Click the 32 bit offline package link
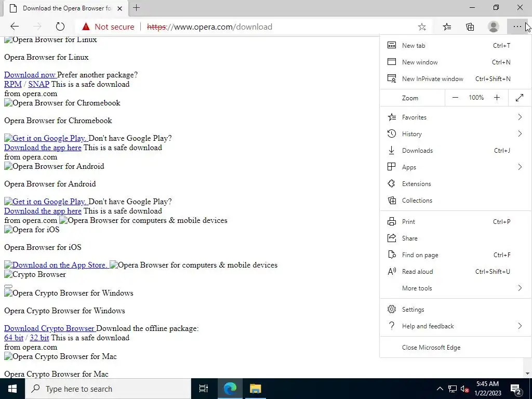The image size is (532, 399). 39,338
